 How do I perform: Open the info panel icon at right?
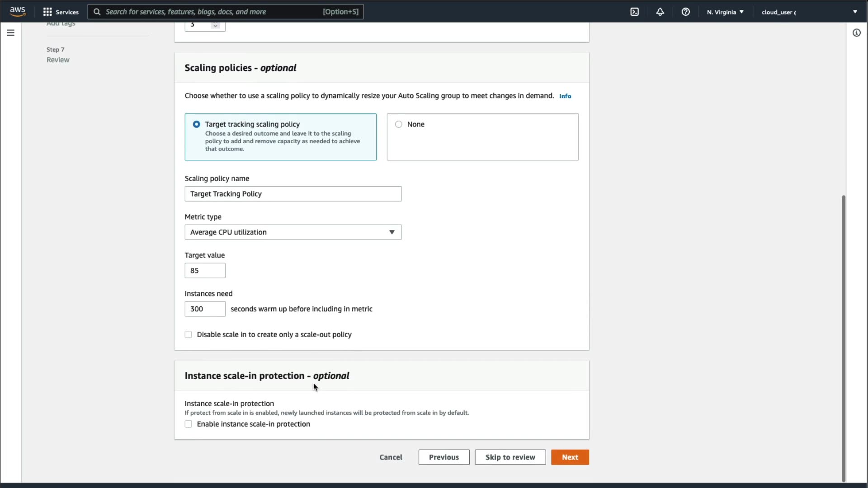tap(857, 33)
